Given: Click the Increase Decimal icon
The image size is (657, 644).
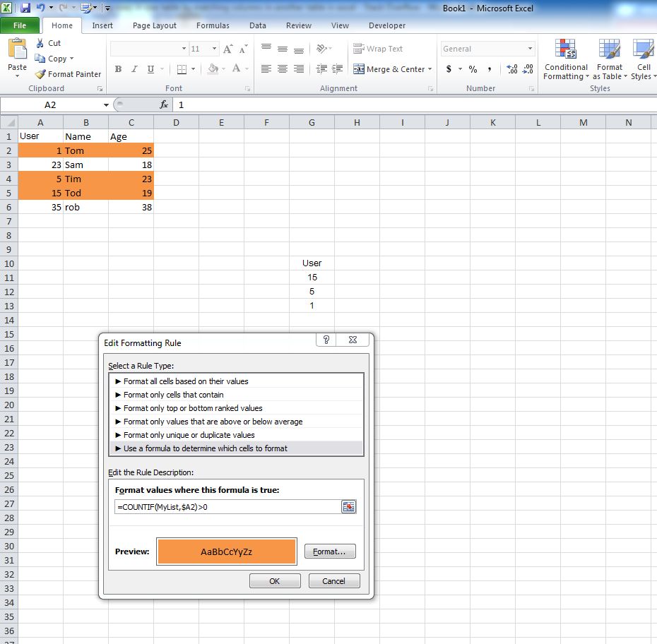Looking at the screenshot, I should tap(512, 69).
